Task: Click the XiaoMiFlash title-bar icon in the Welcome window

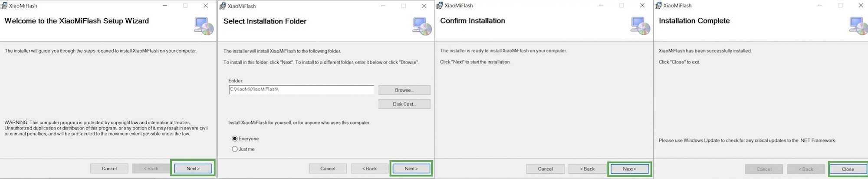Action: pos(4,6)
